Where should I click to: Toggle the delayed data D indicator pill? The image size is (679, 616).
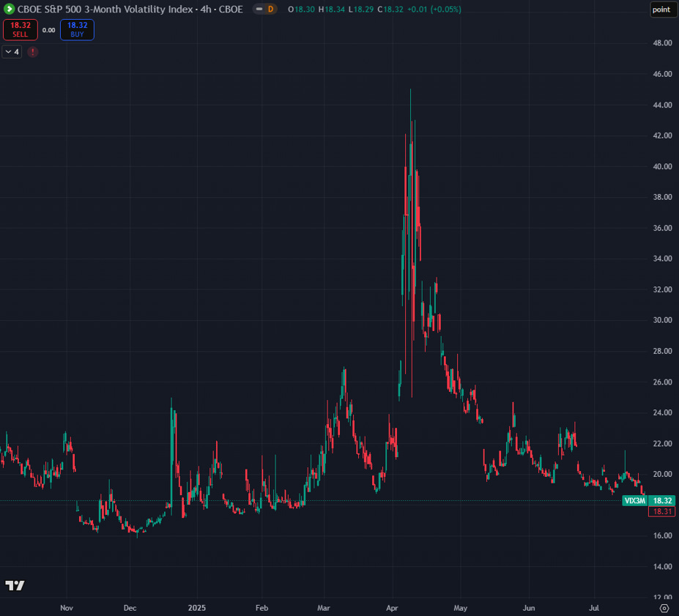pos(265,9)
